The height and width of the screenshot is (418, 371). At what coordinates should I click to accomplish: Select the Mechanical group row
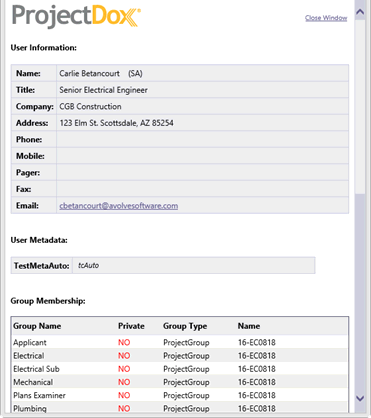(180, 382)
